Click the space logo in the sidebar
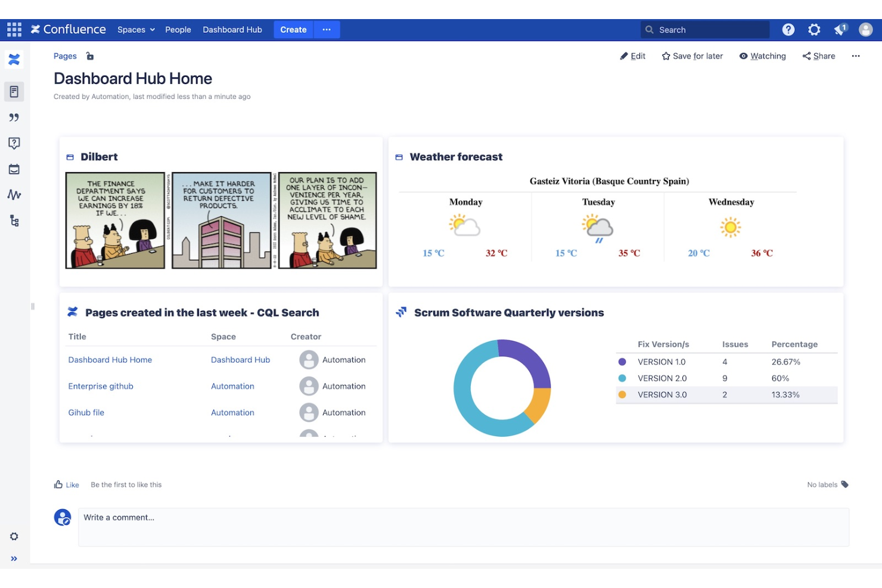 [x=14, y=60]
